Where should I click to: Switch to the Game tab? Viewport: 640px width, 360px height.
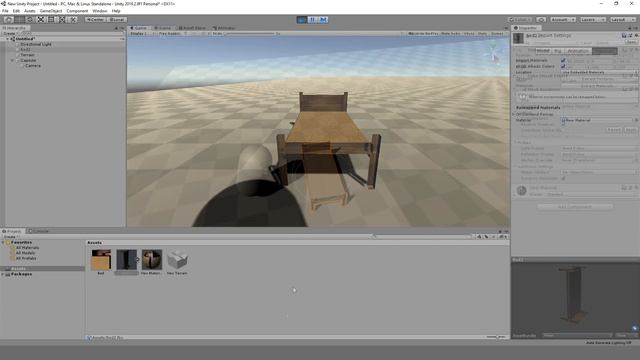(138, 28)
